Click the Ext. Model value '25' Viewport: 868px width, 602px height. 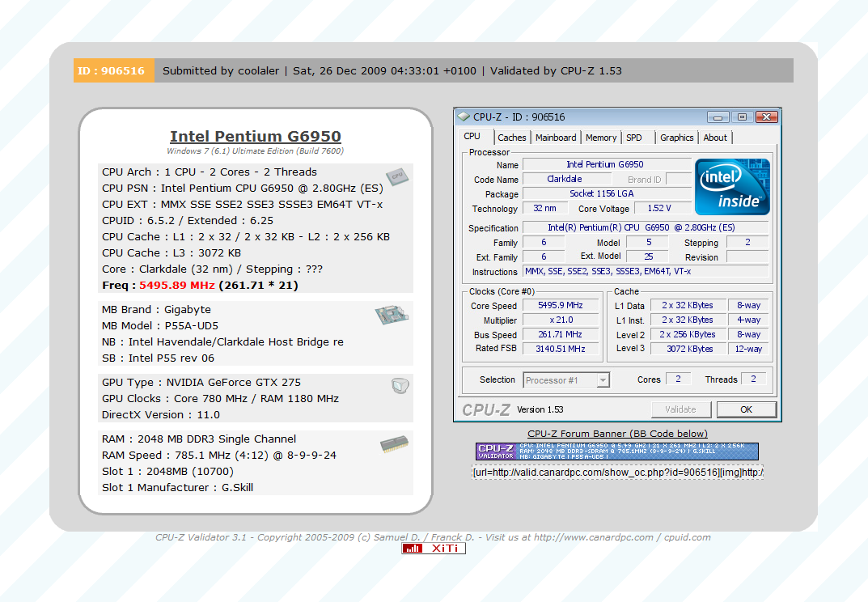click(648, 256)
